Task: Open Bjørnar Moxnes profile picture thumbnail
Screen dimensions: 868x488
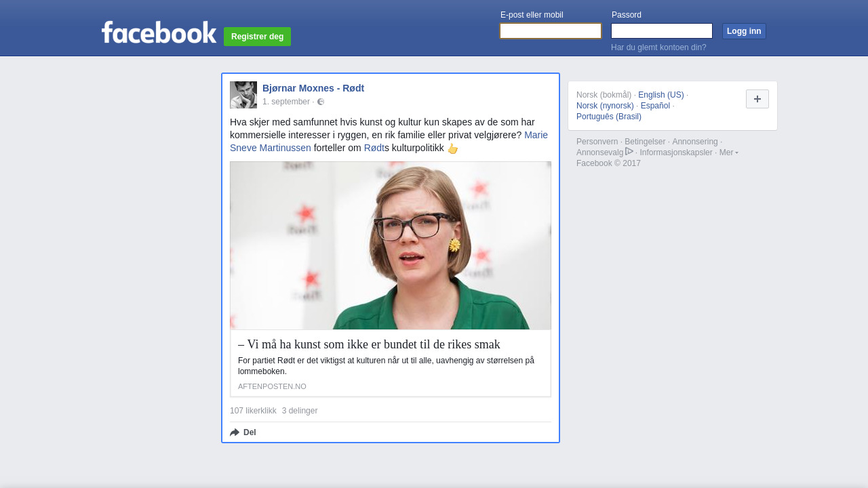Action: pyautogui.click(x=243, y=95)
